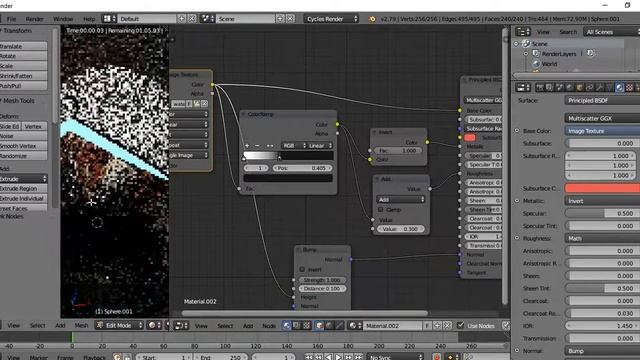Add a color stop to the ColorRamp
This screenshot has height=360, width=640.
[x=247, y=145]
